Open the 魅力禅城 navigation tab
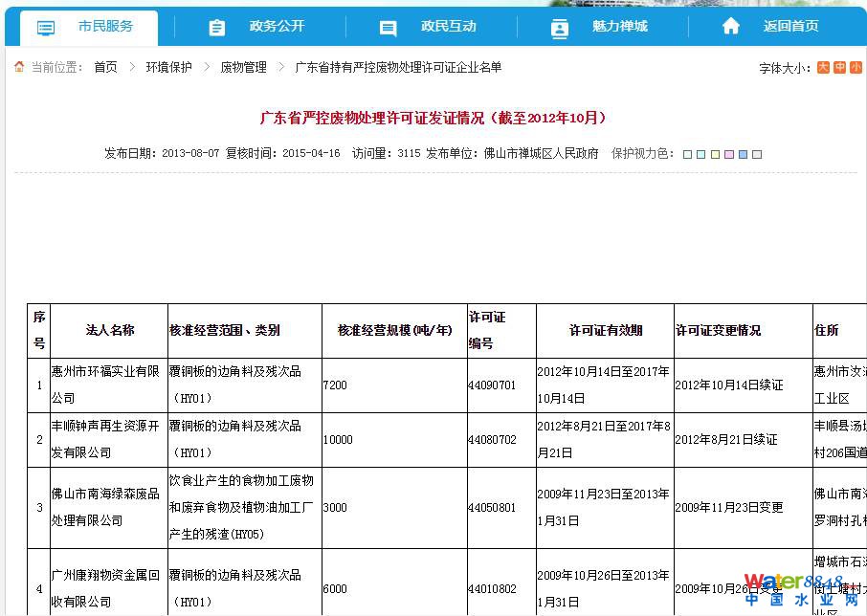 pyautogui.click(x=619, y=27)
